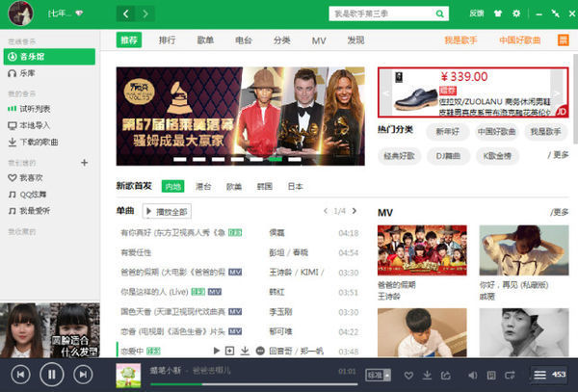Switch to the 排行 tab
This screenshot has height=392, width=578.
[167, 40]
